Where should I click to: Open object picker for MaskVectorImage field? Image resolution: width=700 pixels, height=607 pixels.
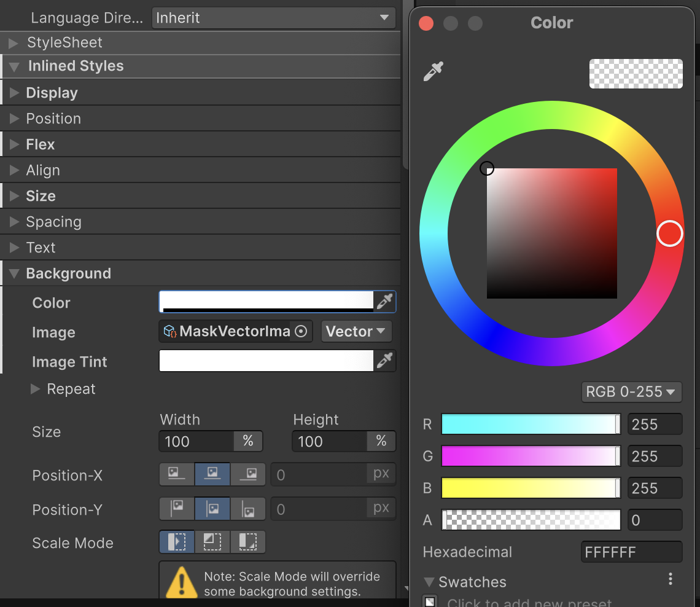301,331
